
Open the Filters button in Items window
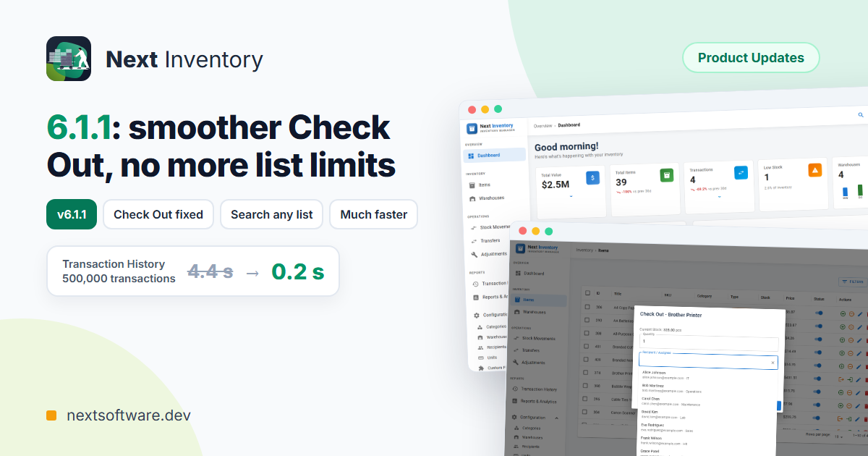pos(853,282)
